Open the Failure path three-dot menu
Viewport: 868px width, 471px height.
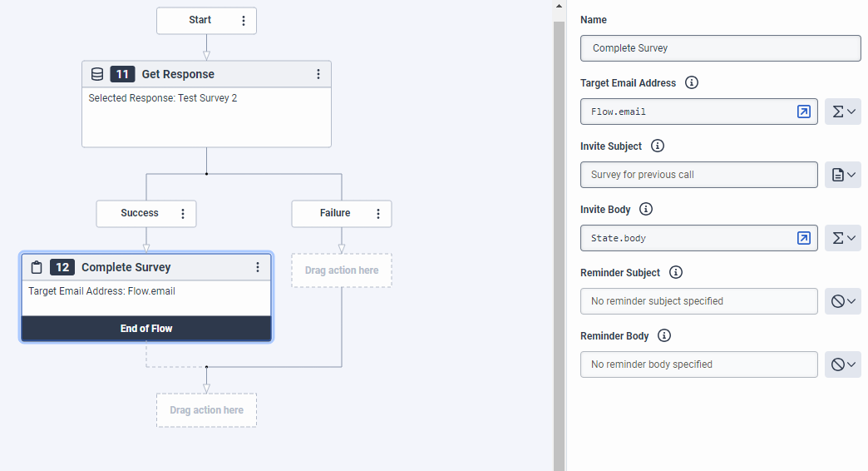click(x=378, y=214)
